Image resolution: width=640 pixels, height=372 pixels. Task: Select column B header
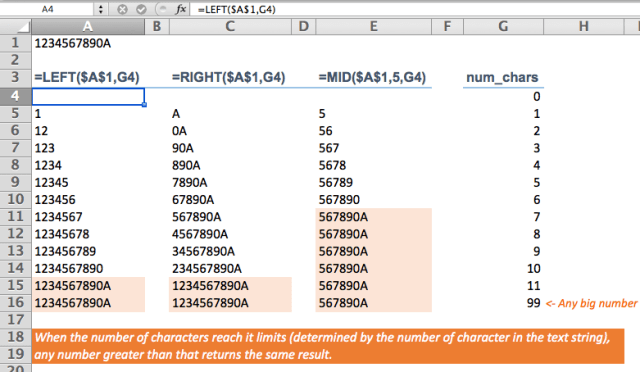(x=157, y=27)
